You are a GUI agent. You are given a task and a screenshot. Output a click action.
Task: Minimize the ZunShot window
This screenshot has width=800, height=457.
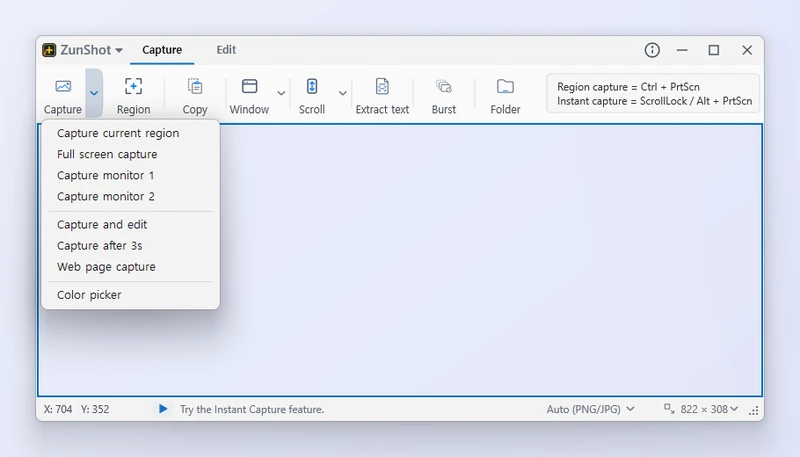682,50
